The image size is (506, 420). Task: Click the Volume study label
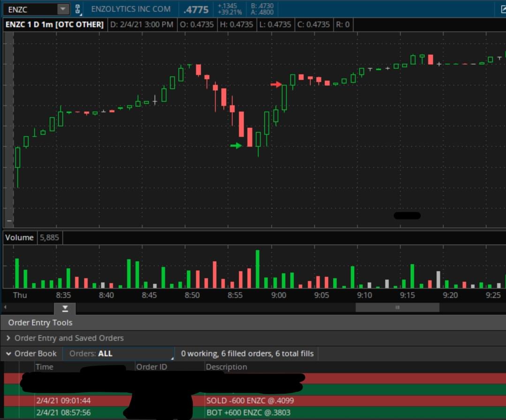[19, 237]
